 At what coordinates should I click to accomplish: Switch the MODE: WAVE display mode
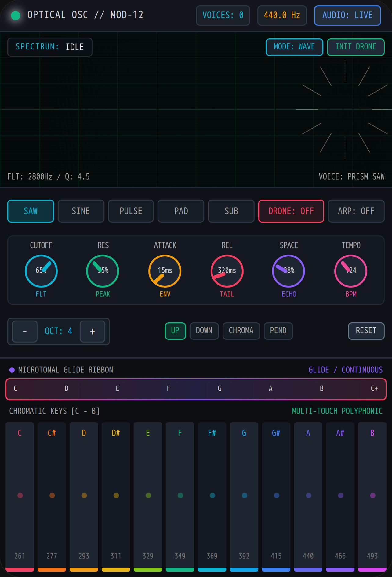294,47
